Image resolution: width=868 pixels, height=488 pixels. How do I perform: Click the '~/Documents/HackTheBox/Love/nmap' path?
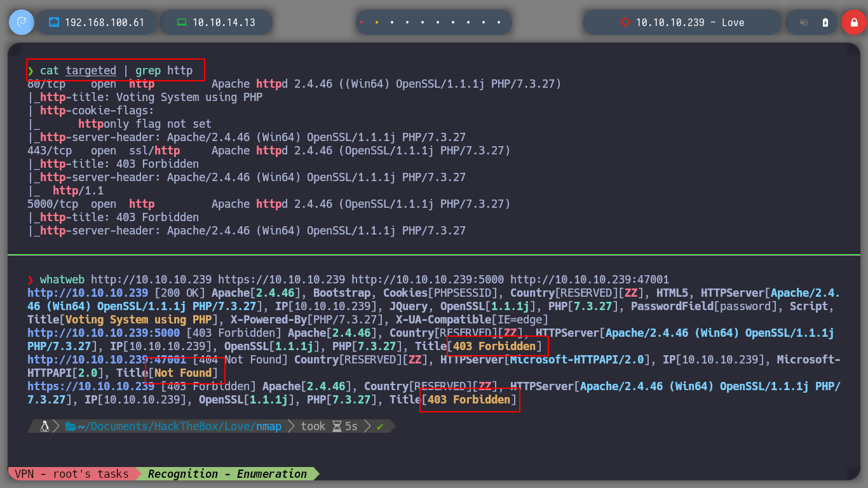click(x=180, y=426)
